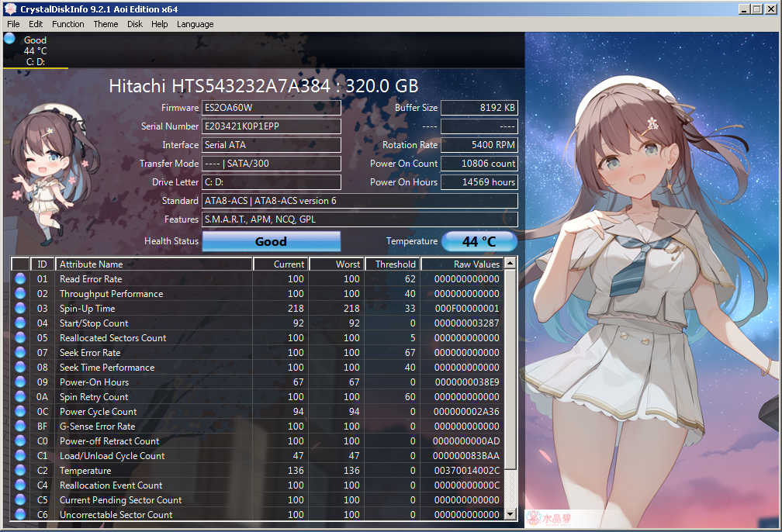Click status orb for Spin Retry Count
This screenshot has height=532, width=782.
point(20,397)
